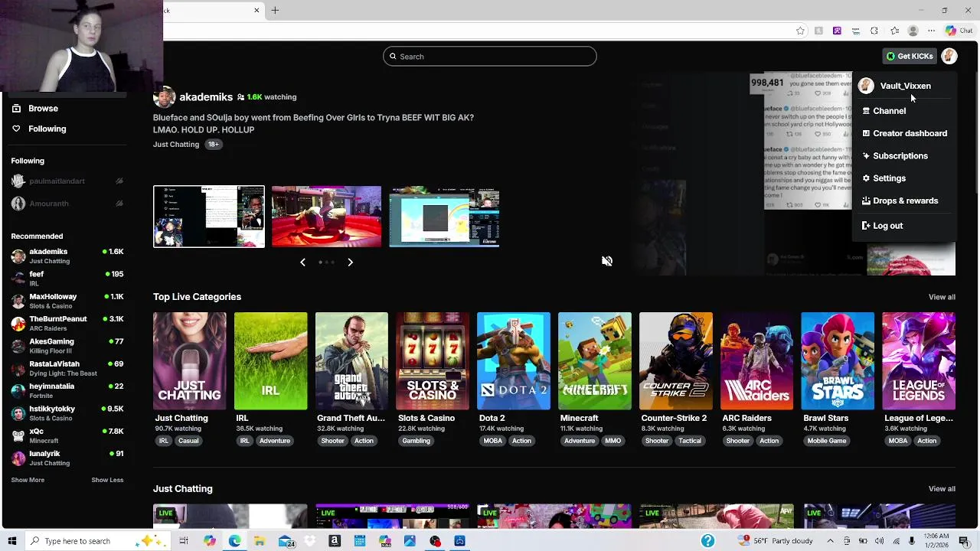Select the middle featured carousel thumbnail
This screenshot has width=980, height=551.
pyautogui.click(x=326, y=217)
